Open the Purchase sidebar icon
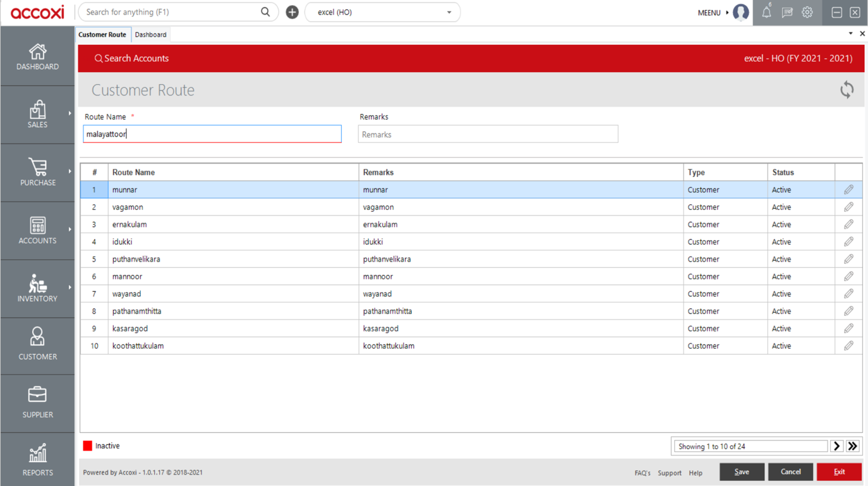 click(37, 172)
